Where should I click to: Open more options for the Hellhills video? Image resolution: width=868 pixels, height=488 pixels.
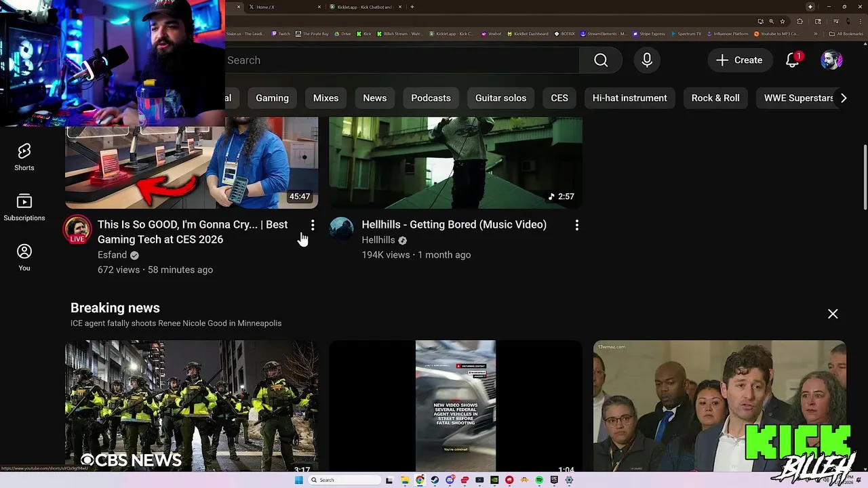pos(577,225)
